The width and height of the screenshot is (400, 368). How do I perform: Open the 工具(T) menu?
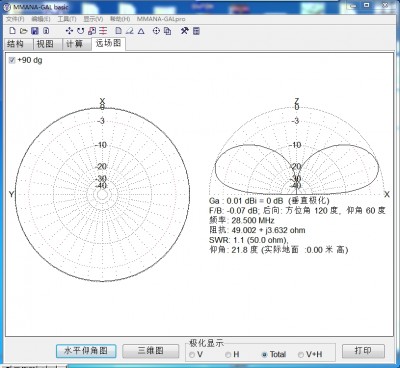[x=67, y=19]
